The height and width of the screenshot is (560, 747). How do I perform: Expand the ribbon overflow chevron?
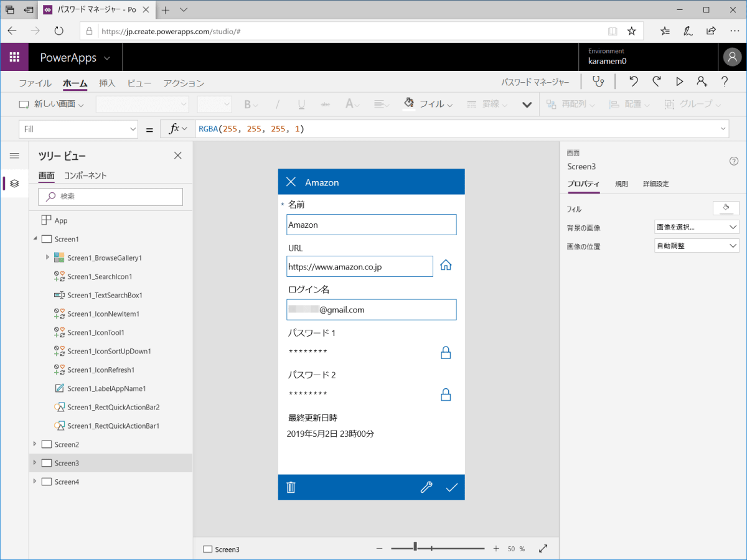[527, 105]
